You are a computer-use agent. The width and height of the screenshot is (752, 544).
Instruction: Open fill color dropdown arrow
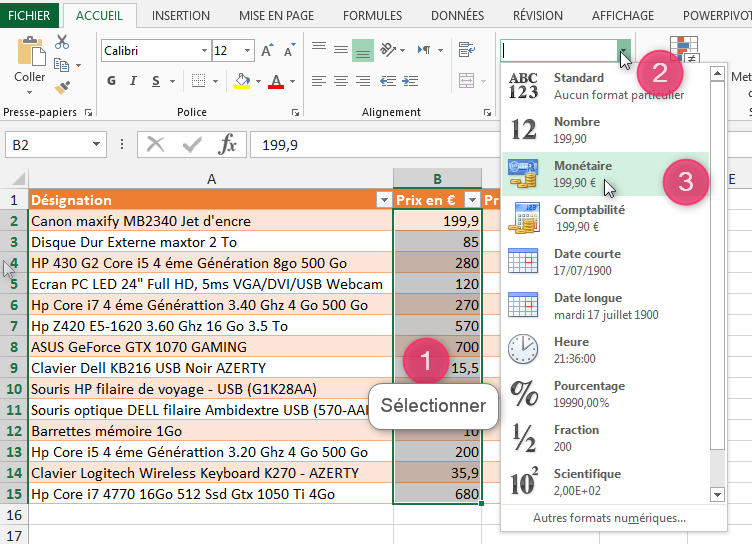258,81
